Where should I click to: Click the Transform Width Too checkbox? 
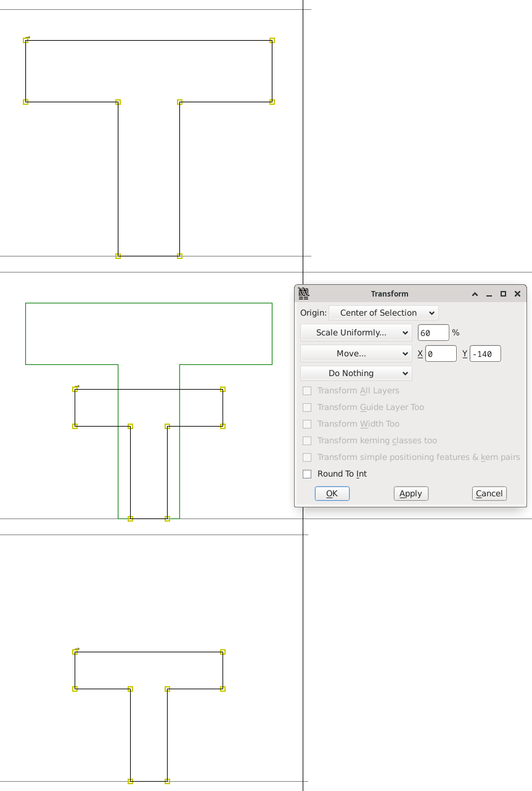click(x=307, y=424)
